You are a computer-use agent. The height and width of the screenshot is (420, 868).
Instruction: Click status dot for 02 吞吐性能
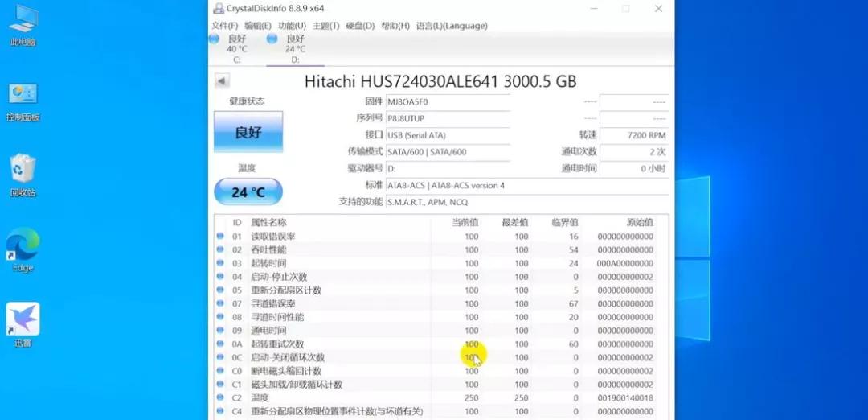(x=219, y=249)
